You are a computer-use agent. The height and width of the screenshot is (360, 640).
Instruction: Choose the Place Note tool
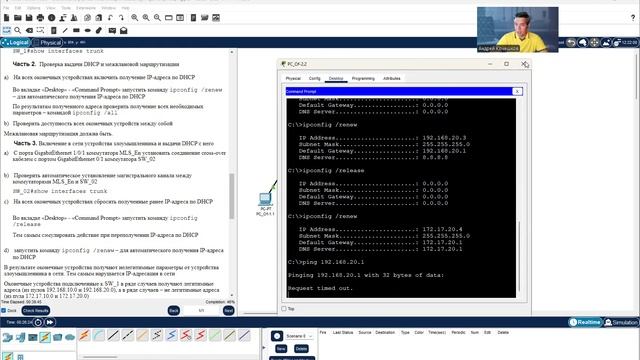pos(53,31)
